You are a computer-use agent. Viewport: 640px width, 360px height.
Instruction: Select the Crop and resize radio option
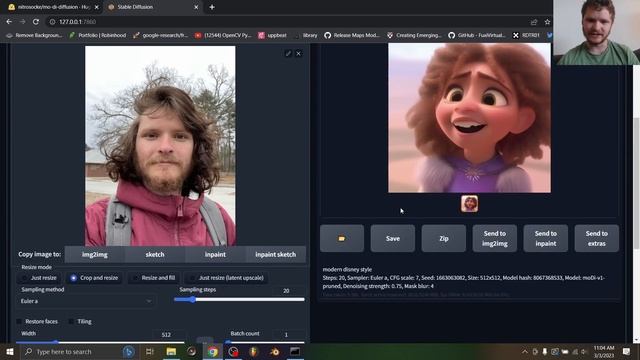click(x=94, y=278)
